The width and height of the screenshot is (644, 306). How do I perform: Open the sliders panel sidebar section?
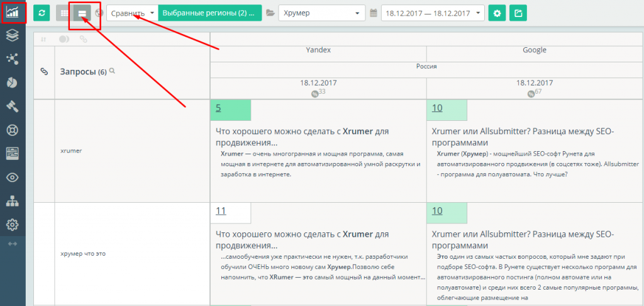click(x=13, y=154)
